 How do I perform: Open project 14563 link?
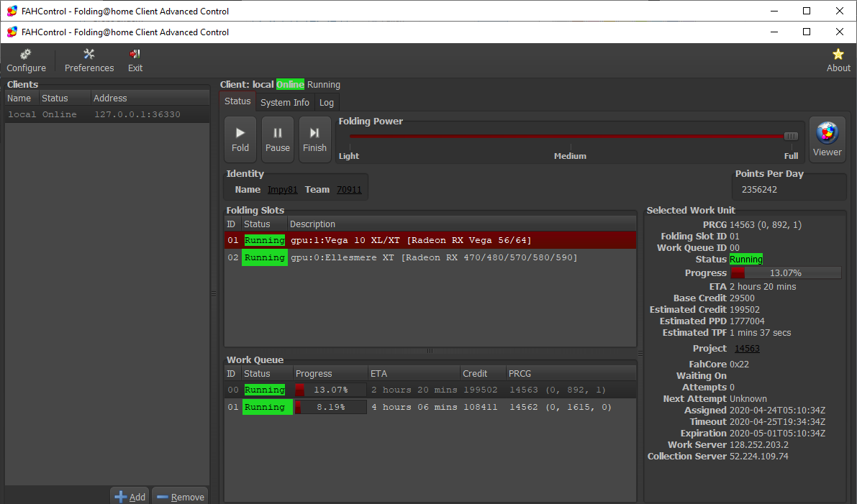click(x=747, y=349)
